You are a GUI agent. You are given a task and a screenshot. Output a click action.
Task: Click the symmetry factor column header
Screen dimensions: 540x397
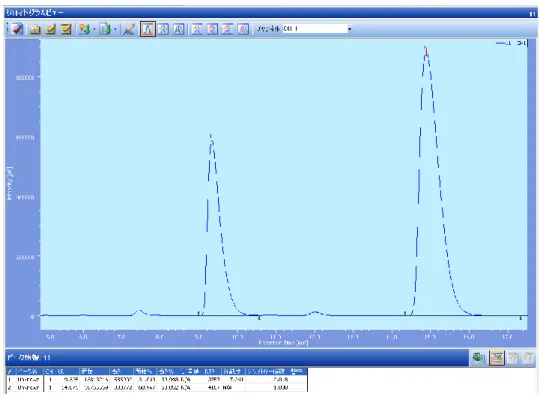click(266, 371)
